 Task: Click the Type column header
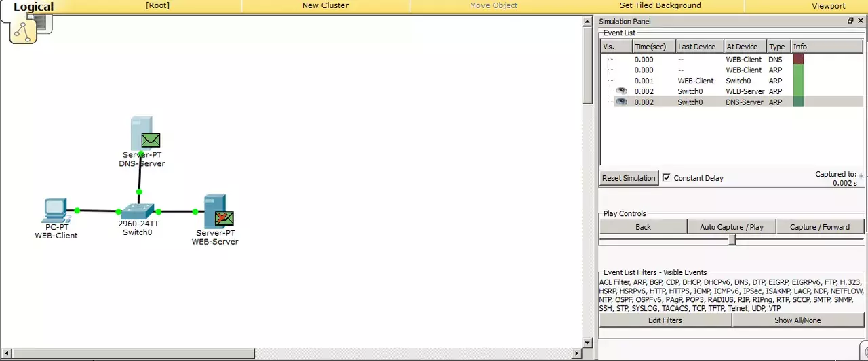pos(779,47)
